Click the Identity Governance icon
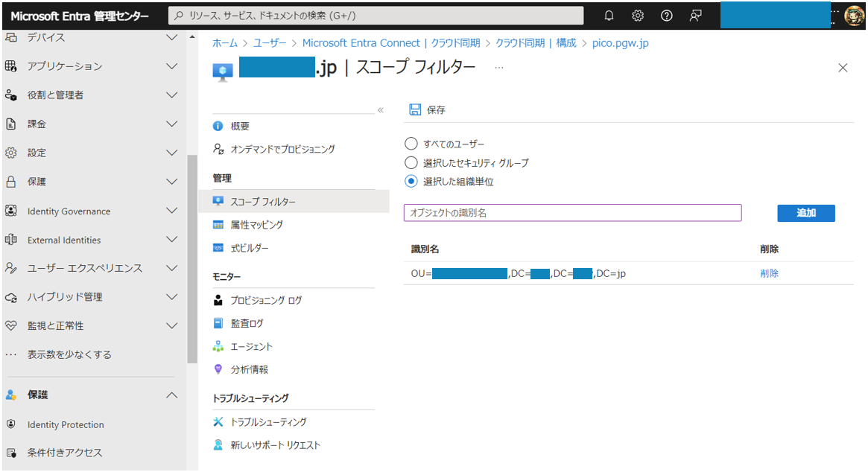This screenshot has height=475, width=868. coord(11,211)
